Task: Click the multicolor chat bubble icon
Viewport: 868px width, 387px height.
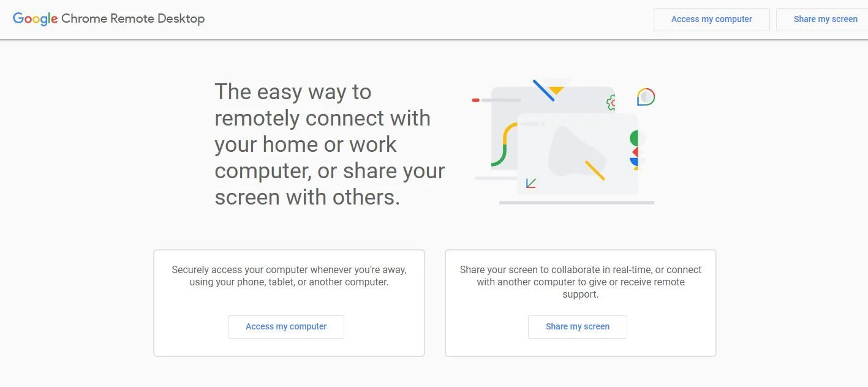Action: point(646,97)
